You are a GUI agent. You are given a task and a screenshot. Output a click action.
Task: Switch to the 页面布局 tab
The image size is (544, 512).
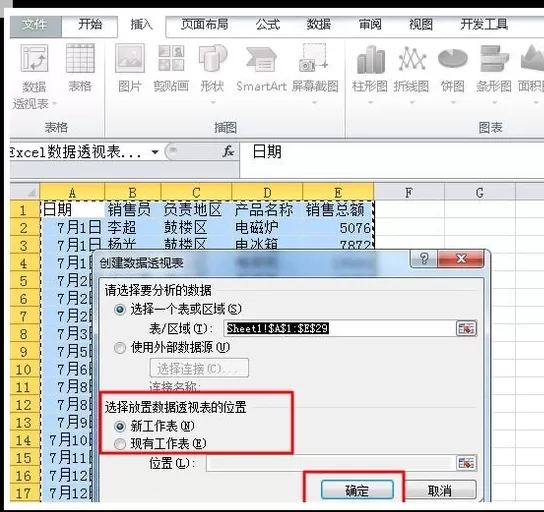point(205,25)
